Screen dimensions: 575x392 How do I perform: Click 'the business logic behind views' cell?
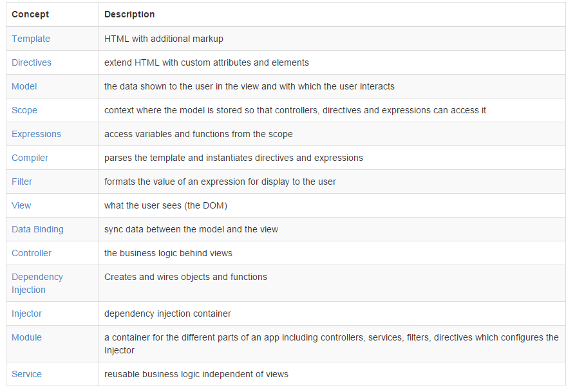click(168, 253)
